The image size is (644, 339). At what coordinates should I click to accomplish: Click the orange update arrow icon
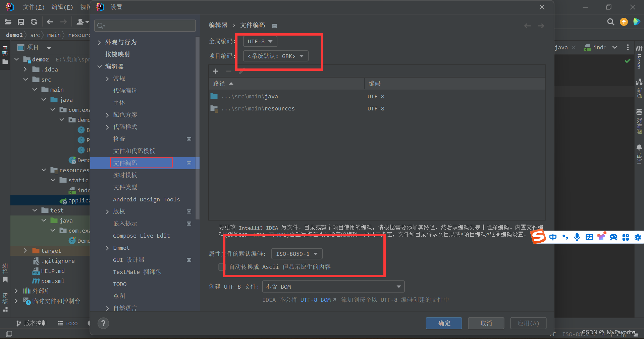[x=624, y=22]
